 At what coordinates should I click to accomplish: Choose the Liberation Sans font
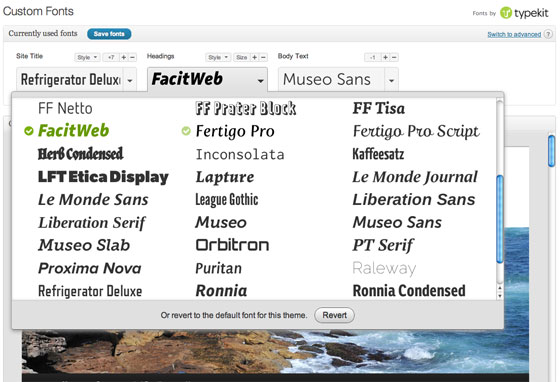point(414,200)
